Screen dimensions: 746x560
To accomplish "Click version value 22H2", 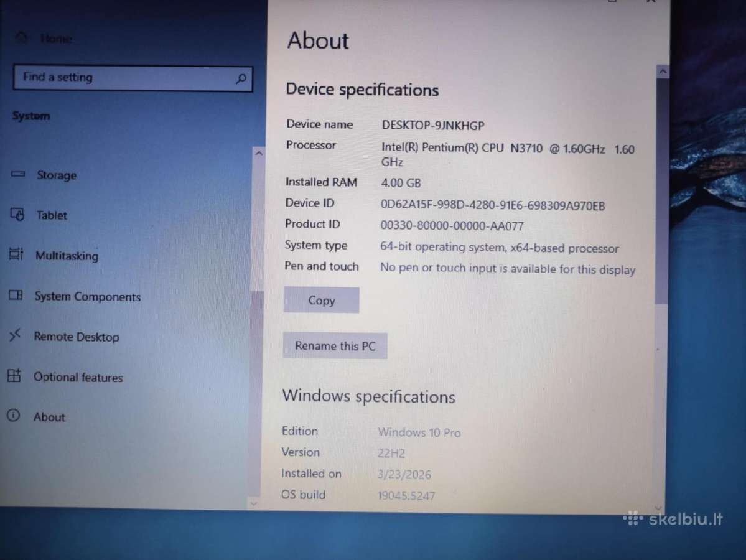I will 391,453.
